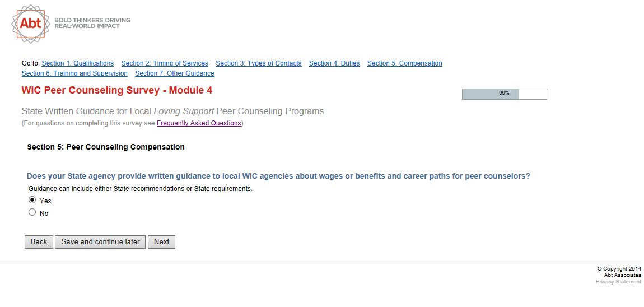Click the WIC Peer Counseling Survey title
This screenshot has height=307, width=644.
pyautogui.click(x=116, y=90)
